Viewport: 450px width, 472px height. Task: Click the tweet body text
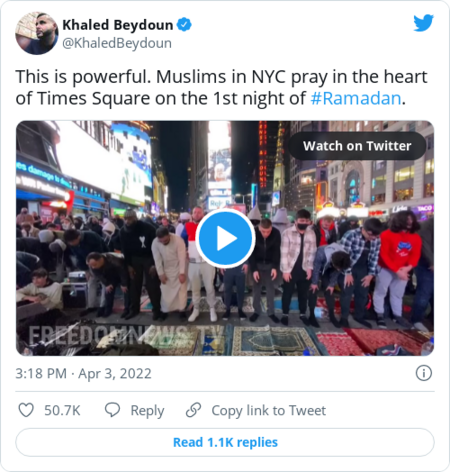click(x=222, y=87)
